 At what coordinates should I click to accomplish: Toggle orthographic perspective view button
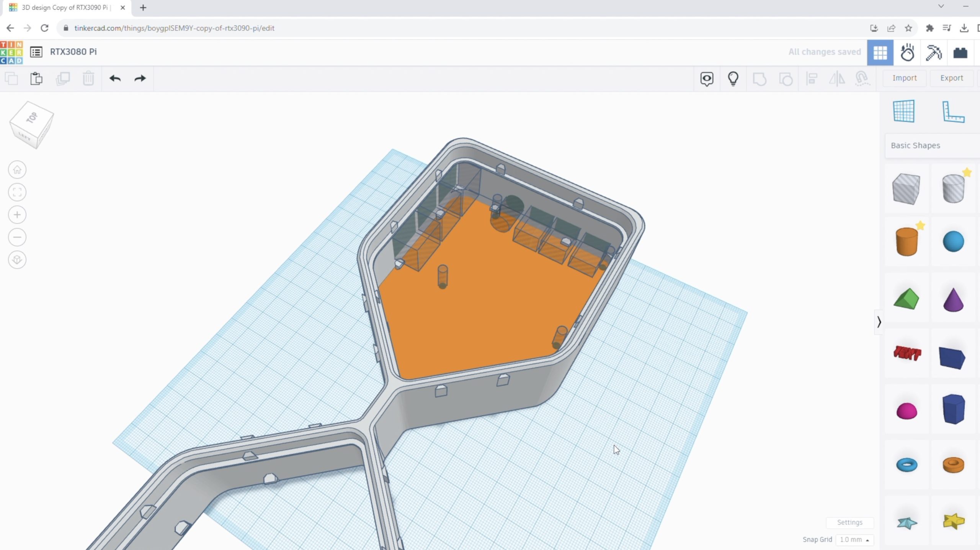tap(17, 260)
